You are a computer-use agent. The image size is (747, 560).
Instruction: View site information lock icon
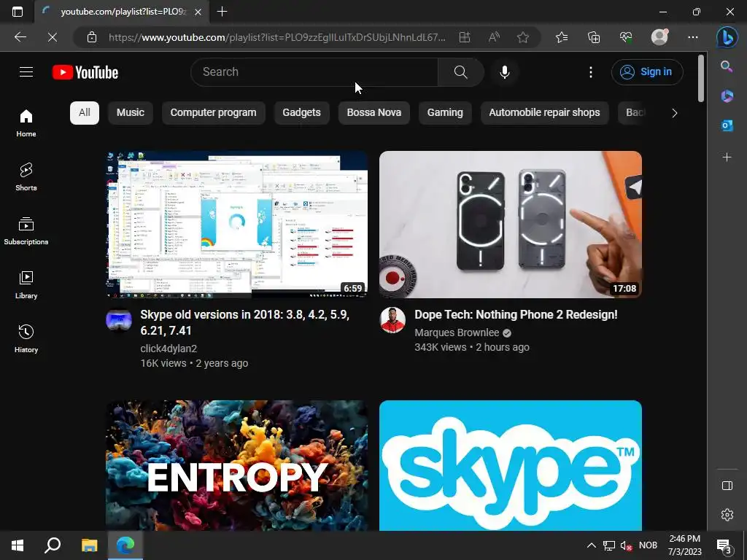92,37
